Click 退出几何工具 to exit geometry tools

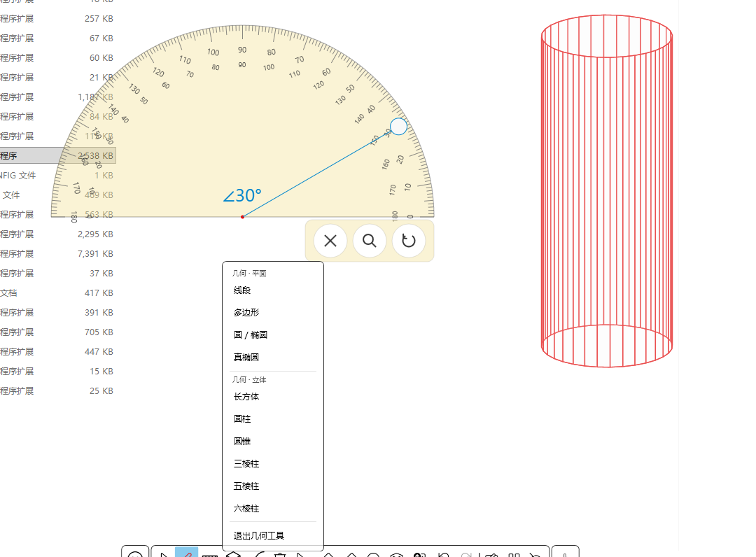pyautogui.click(x=273, y=536)
